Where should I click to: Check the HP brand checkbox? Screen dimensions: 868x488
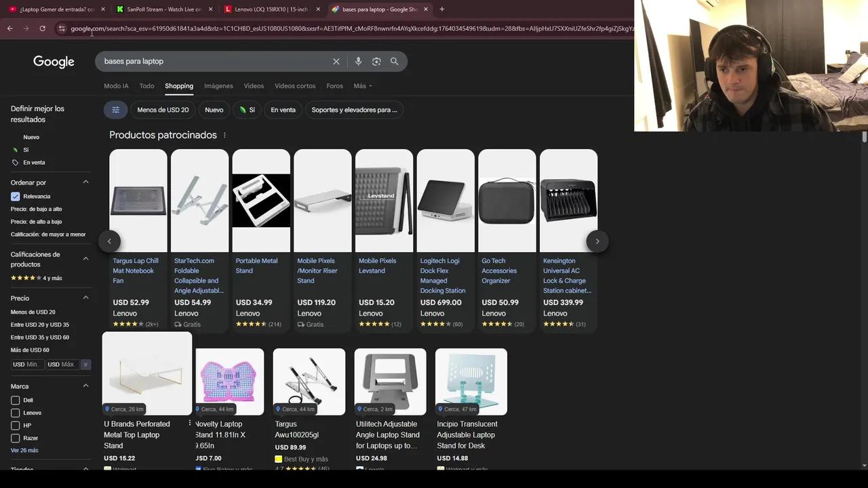15,426
